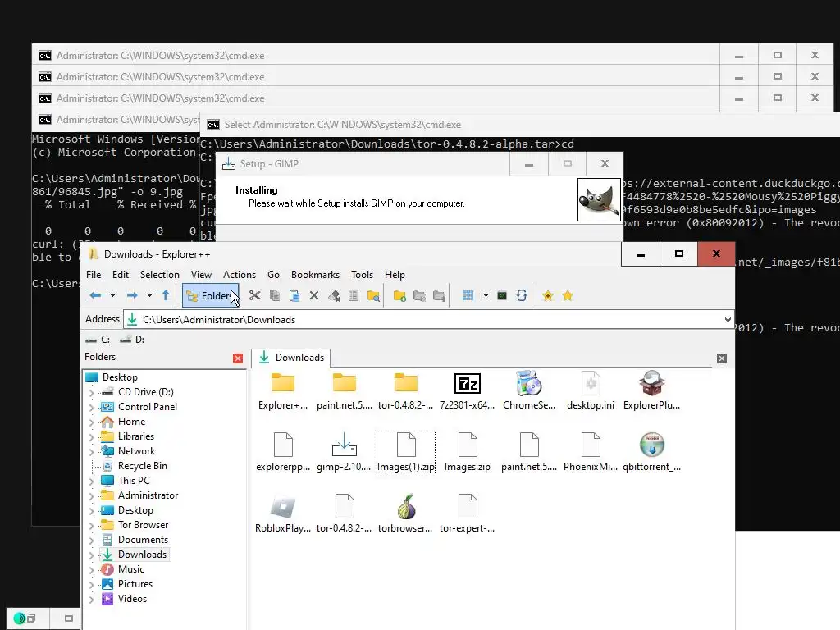The image size is (840, 630).
Task: Select Videos in folder tree
Action: click(132, 599)
